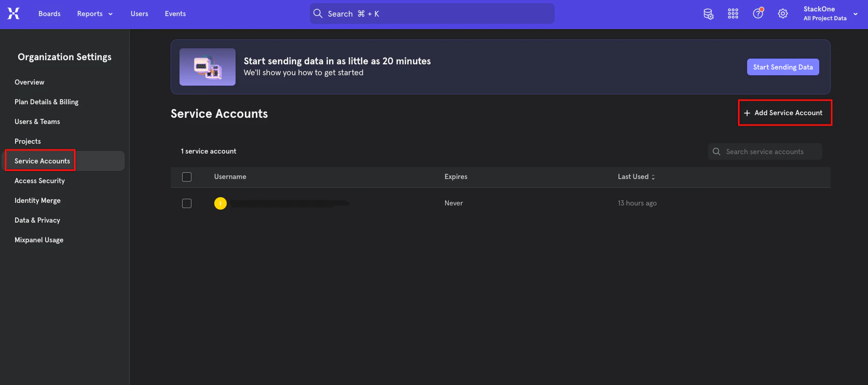The height and width of the screenshot is (385, 868).
Task: Sort by Last Used column
Action: click(x=636, y=177)
